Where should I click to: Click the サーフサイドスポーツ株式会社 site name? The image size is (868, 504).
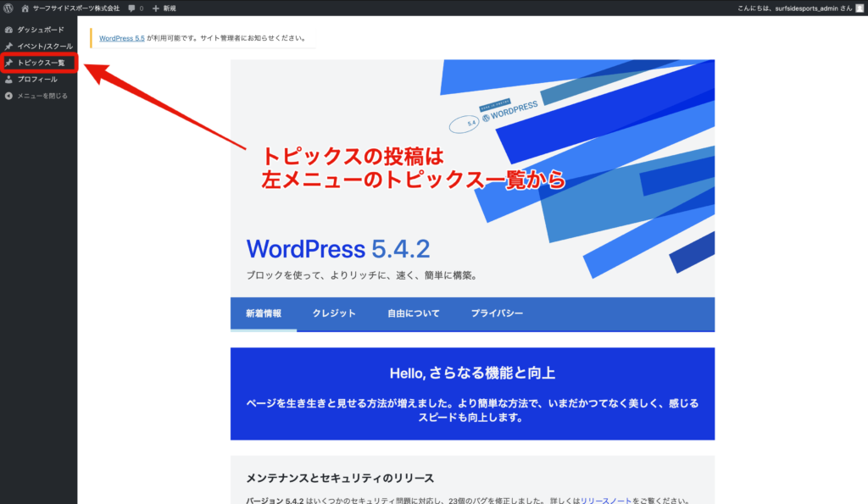click(x=75, y=8)
